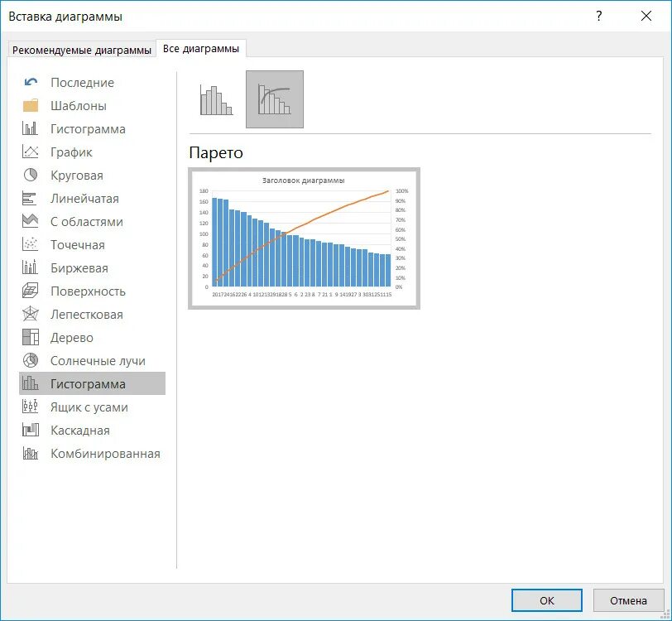The height and width of the screenshot is (621, 672).
Task: Click the Круговая text label
Action: click(x=77, y=175)
